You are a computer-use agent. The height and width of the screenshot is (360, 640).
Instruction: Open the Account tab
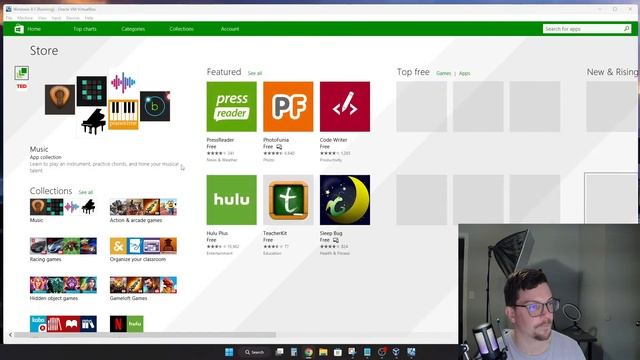pos(230,29)
